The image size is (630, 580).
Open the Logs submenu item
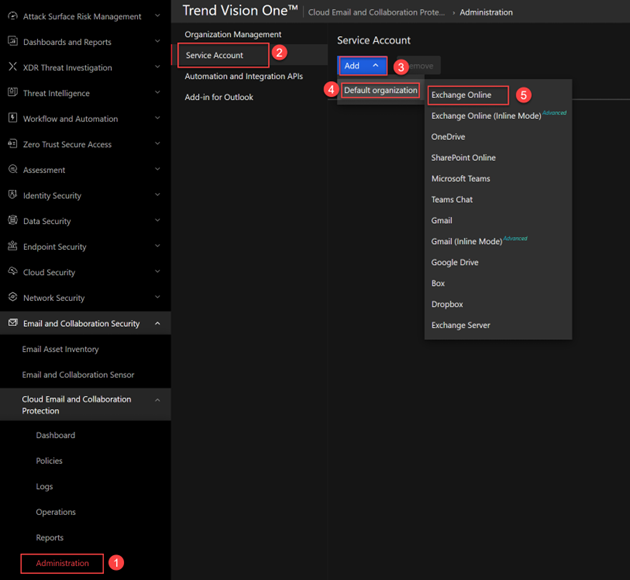pyautogui.click(x=44, y=486)
